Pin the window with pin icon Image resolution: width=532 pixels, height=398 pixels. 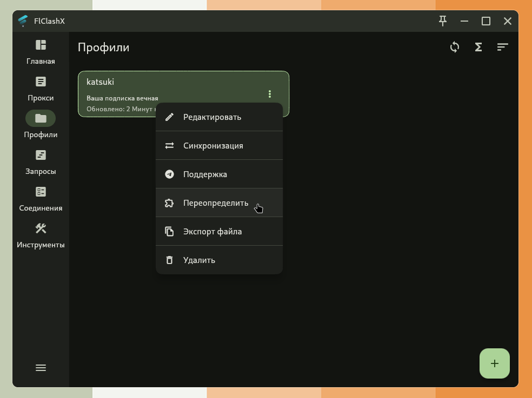coord(443,21)
